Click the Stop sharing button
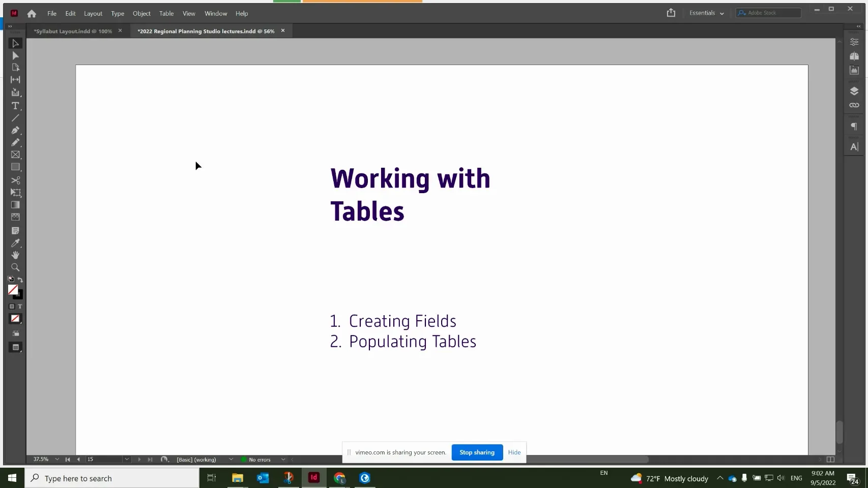 [476, 452]
